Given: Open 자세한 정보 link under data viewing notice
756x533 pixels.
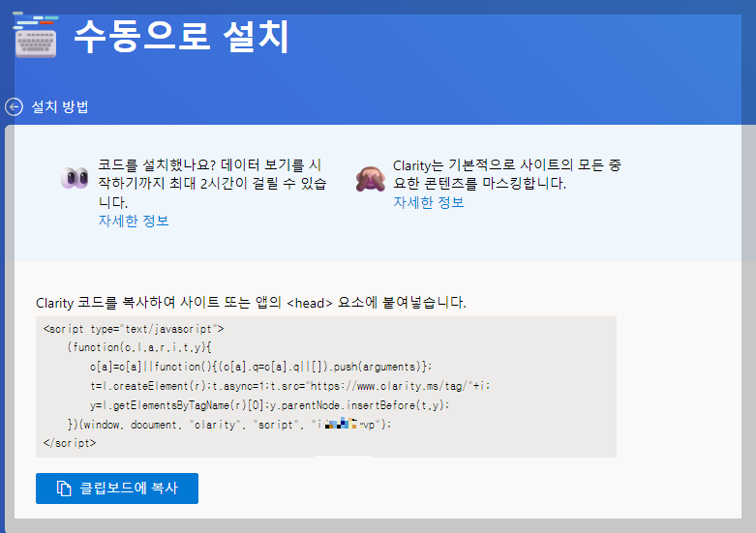Looking at the screenshot, I should click(134, 221).
